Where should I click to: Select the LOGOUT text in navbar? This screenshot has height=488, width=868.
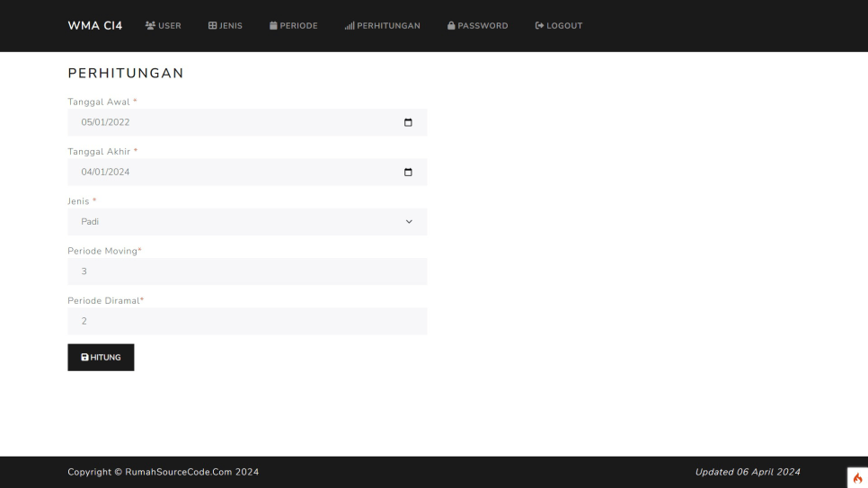tap(564, 26)
